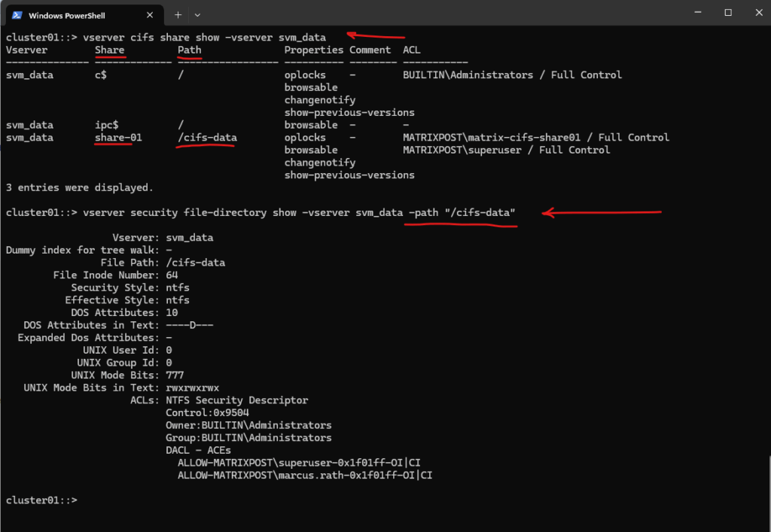Click the Share column header text
Image resolution: width=771 pixels, height=532 pixels.
click(110, 50)
